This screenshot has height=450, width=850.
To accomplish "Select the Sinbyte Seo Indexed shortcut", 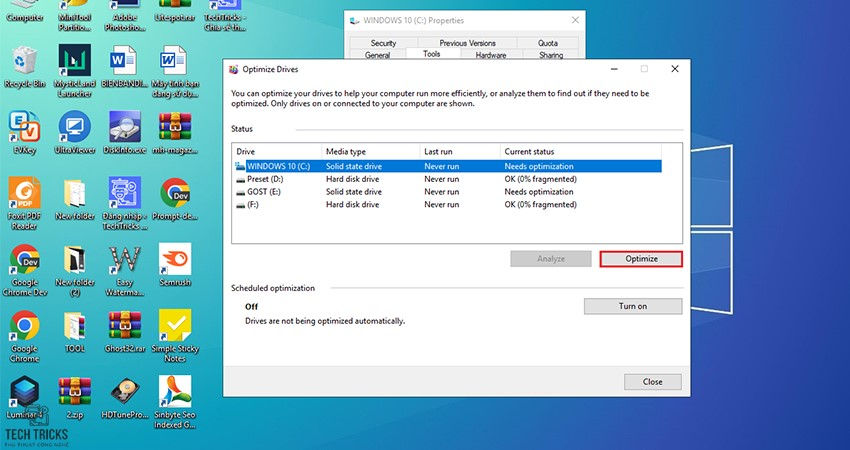I will pos(175,402).
